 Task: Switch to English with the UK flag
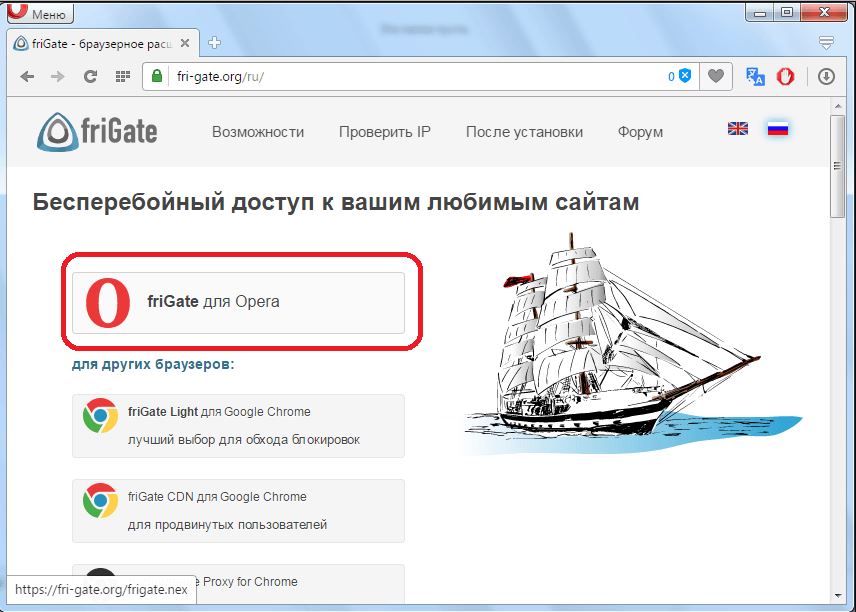738,128
